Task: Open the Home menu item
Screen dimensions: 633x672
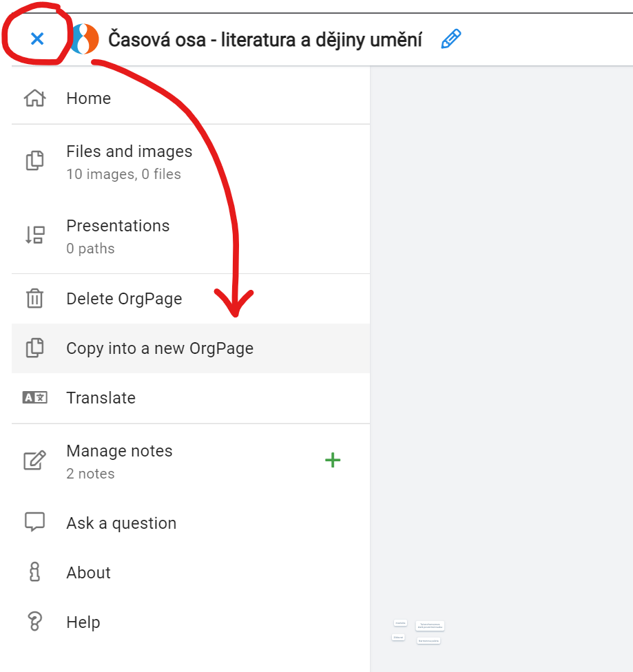Action: pos(88,98)
